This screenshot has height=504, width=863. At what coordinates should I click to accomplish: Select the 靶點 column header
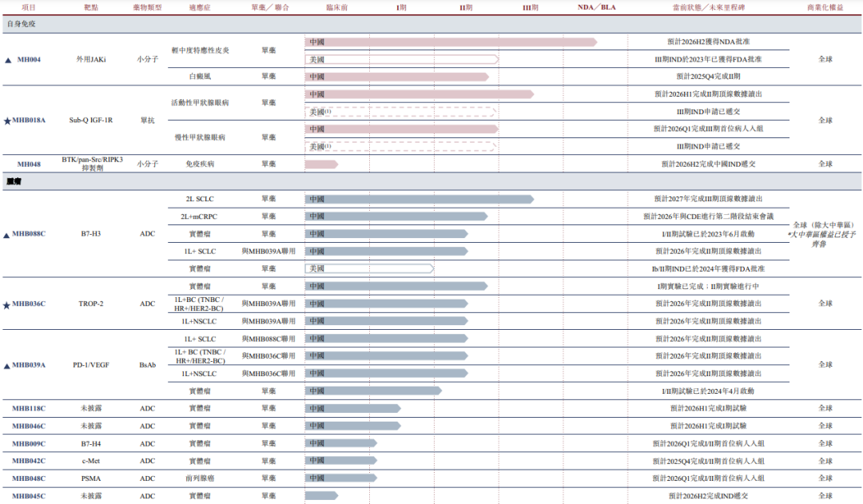[92, 7]
